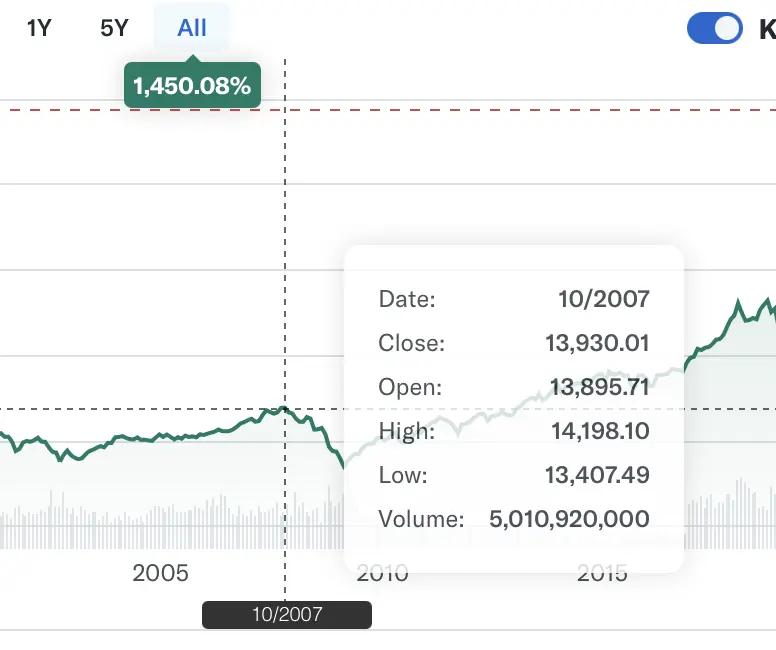This screenshot has height=650, width=776.
Task: Click the tooltip Date value 10/2007
Action: 603,299
